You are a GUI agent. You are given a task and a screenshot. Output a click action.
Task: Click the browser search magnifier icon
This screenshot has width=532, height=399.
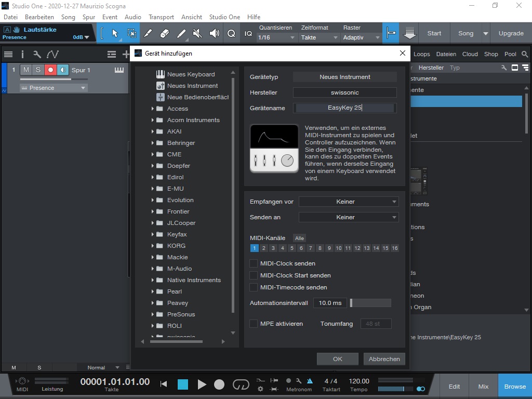pos(525,54)
